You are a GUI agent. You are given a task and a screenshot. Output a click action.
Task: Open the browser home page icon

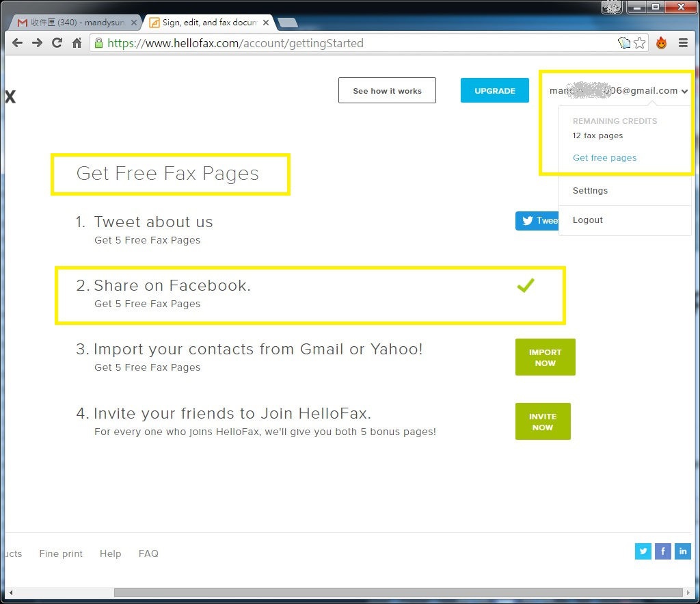click(77, 43)
